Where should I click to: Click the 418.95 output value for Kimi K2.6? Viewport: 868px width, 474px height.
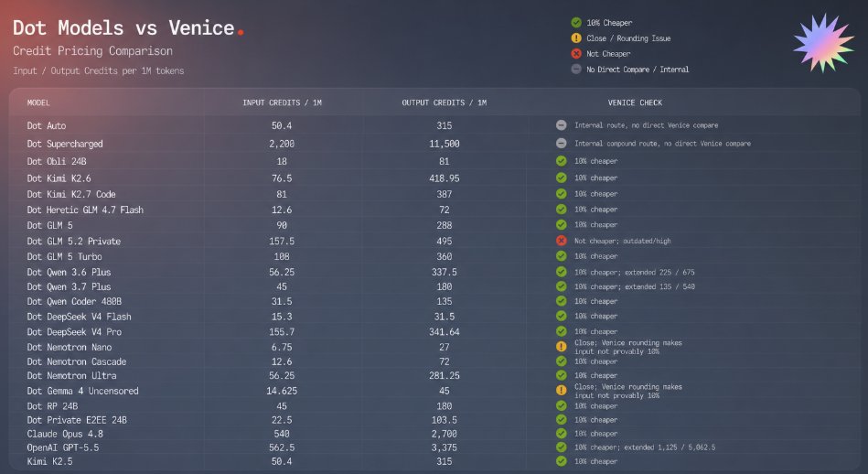click(x=444, y=178)
